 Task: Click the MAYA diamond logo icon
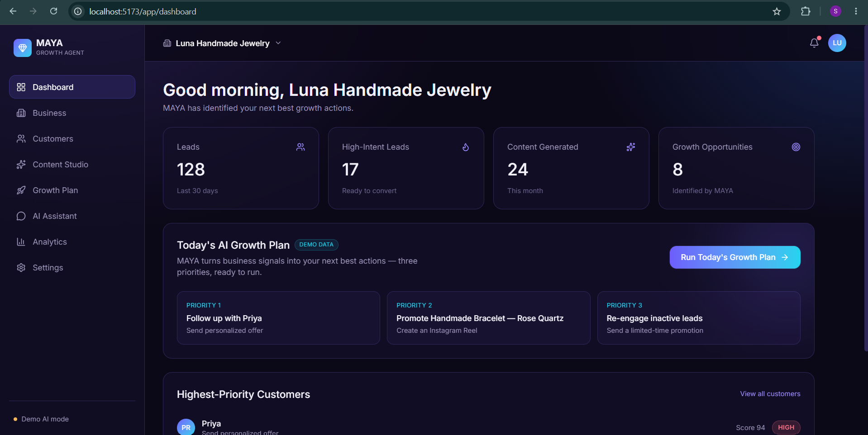tap(23, 47)
